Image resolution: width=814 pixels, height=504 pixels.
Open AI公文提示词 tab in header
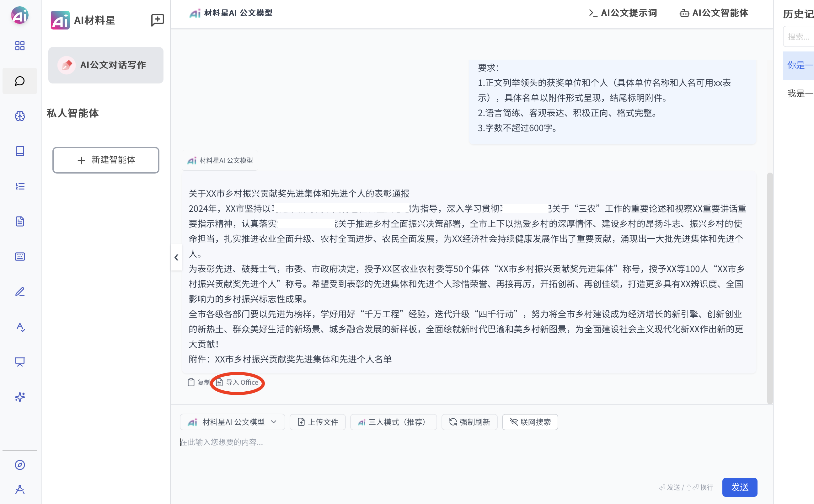click(x=622, y=13)
